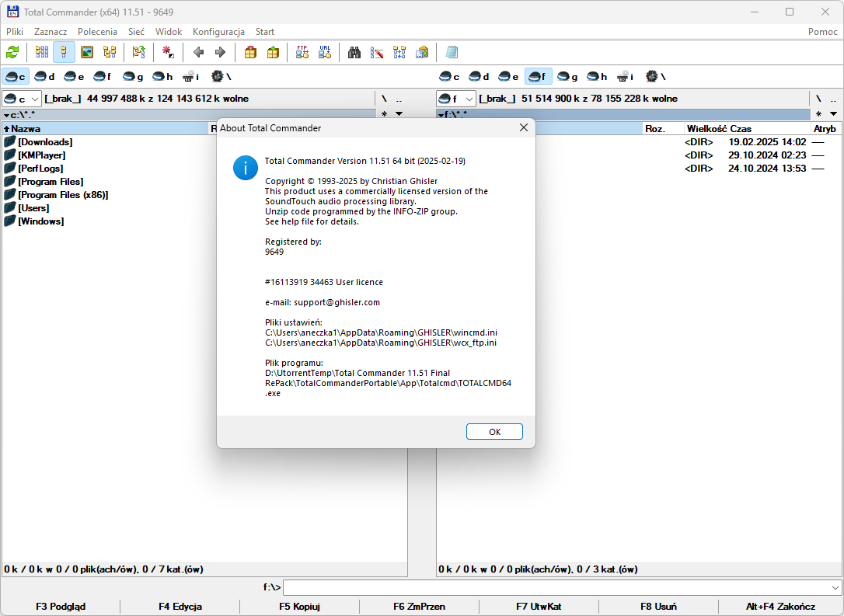Open left panel directory history arrow
844x616 pixels.
click(399, 114)
